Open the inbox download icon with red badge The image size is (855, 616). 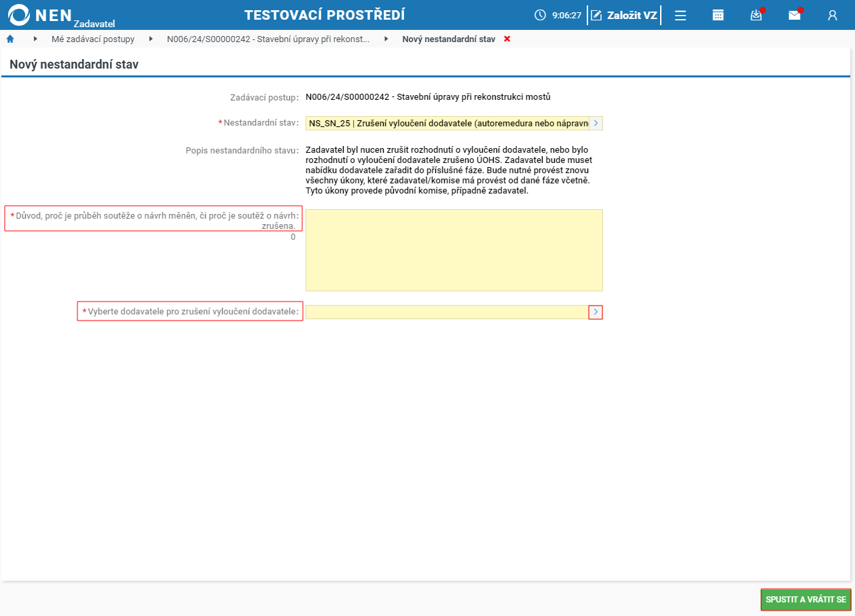[756, 15]
